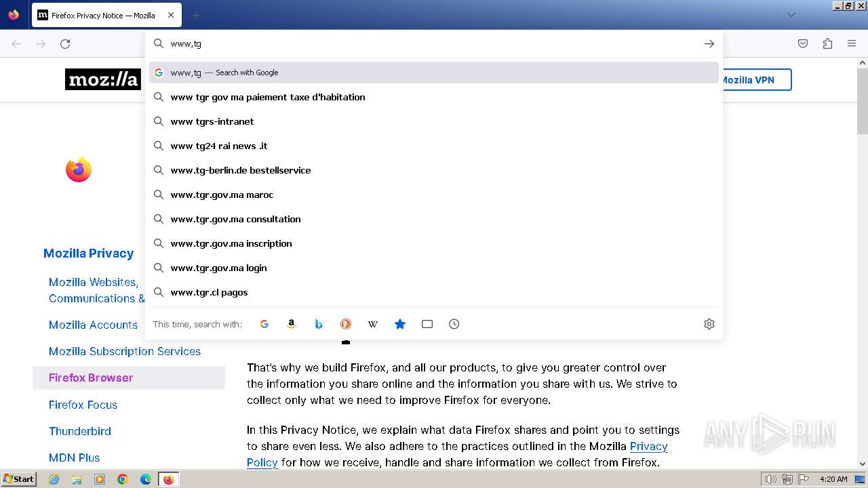Search this time with Bing icon
The image size is (868, 488).
[319, 324]
